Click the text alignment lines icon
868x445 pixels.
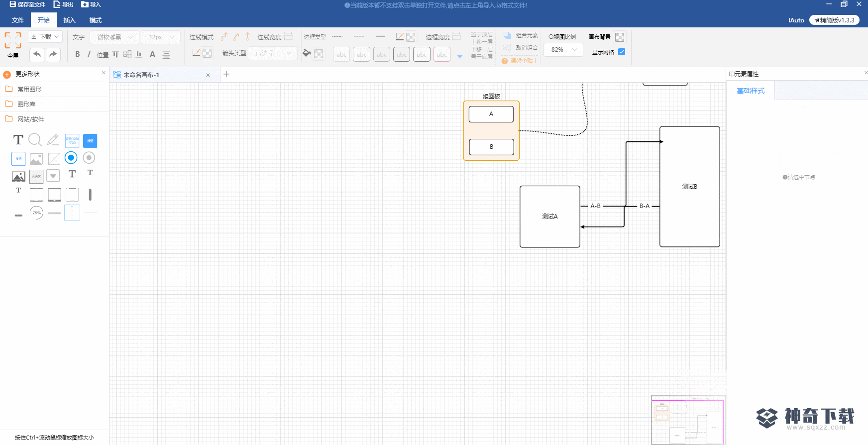(x=166, y=55)
